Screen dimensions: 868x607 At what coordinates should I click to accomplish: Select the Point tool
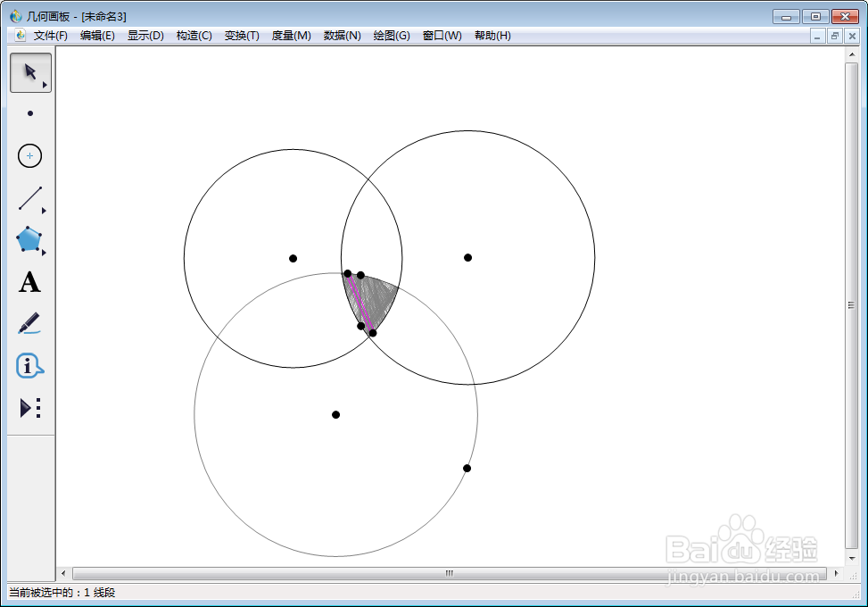[x=30, y=113]
